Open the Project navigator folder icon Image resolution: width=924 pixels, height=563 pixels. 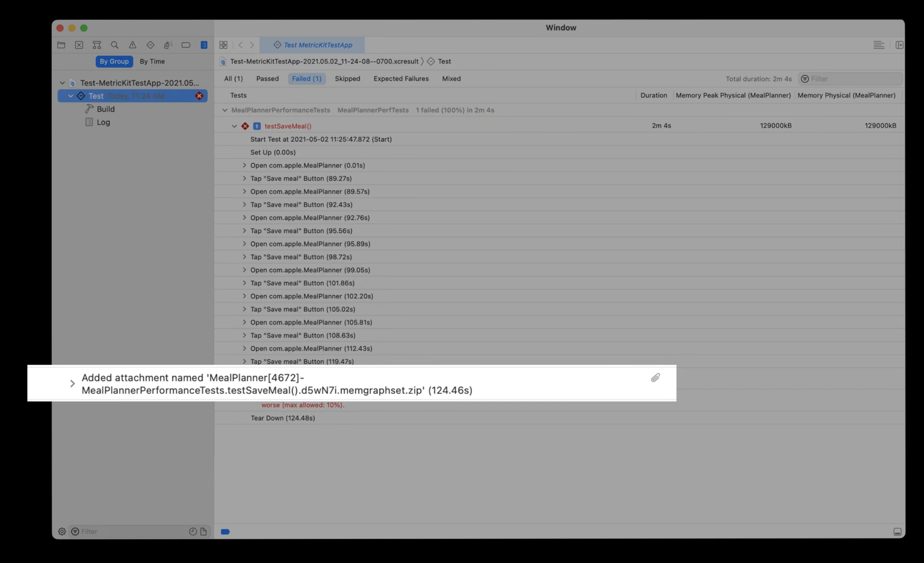(x=61, y=45)
